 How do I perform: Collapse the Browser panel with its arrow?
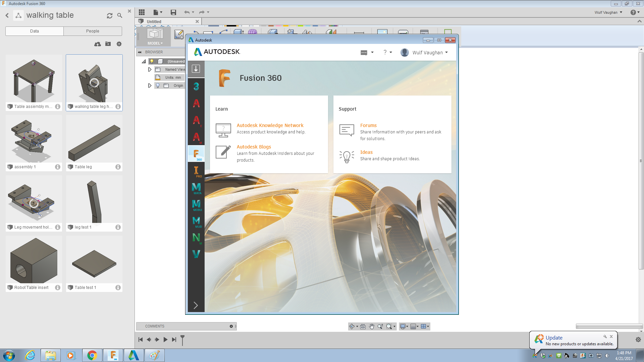coord(140,52)
